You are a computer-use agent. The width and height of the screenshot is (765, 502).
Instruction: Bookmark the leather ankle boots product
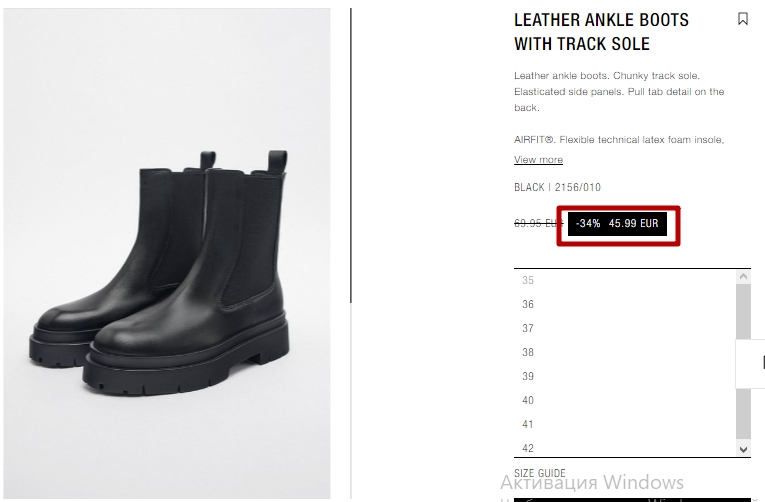(743, 19)
